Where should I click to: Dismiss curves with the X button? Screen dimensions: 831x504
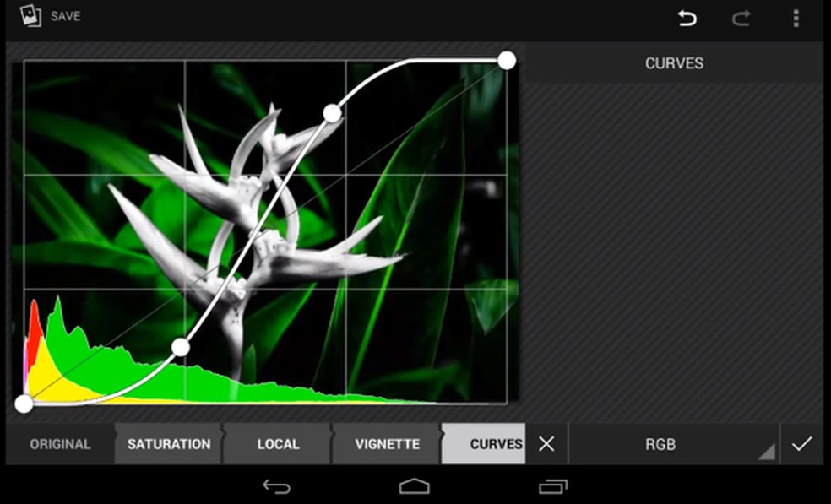point(548,443)
